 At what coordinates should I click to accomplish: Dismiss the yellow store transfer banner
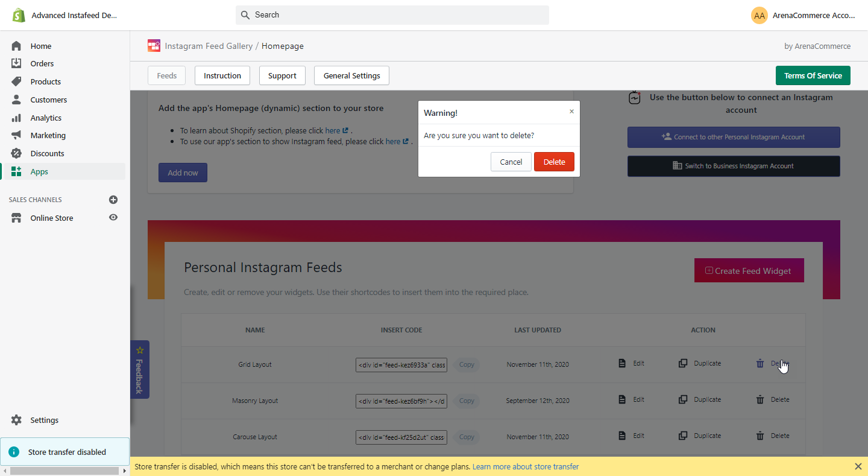858,466
